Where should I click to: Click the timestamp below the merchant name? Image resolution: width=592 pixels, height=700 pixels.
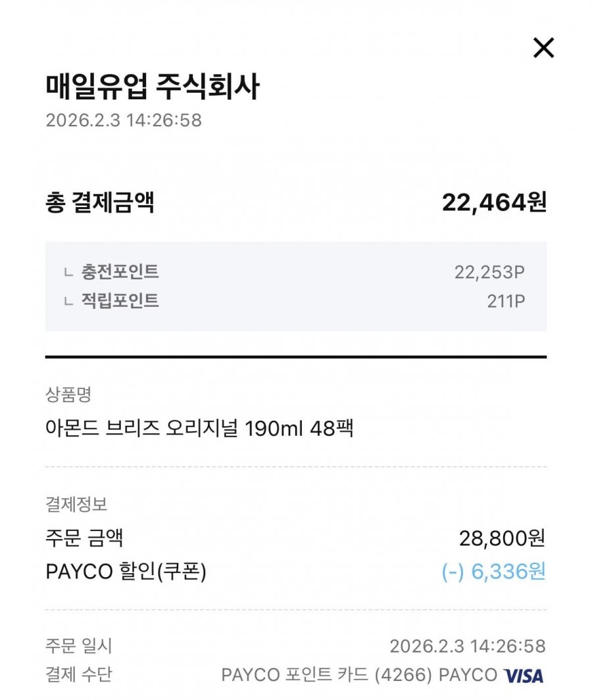tap(124, 121)
